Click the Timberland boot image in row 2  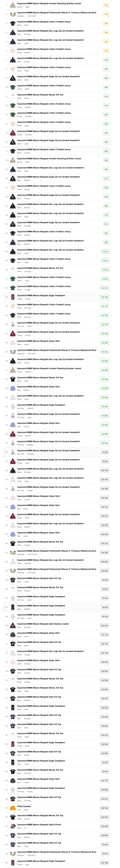click(x=12, y=14)
